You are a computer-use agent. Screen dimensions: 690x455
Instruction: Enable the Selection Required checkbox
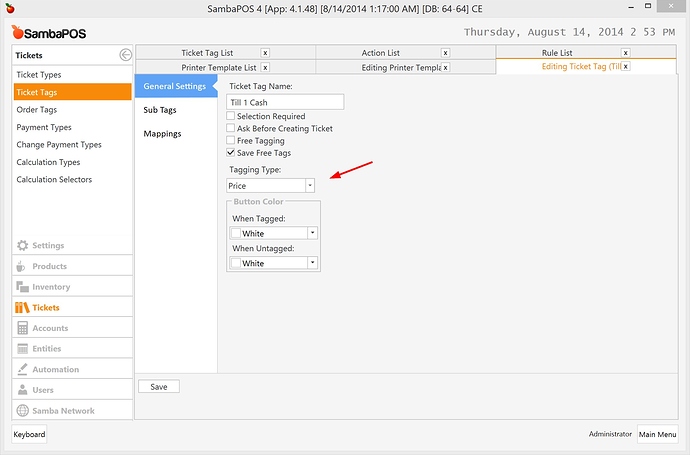click(x=231, y=117)
